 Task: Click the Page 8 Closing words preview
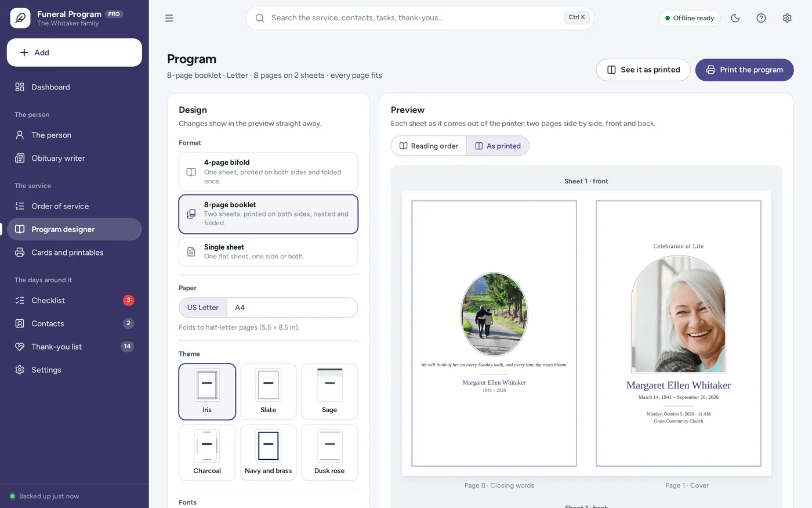click(494, 333)
